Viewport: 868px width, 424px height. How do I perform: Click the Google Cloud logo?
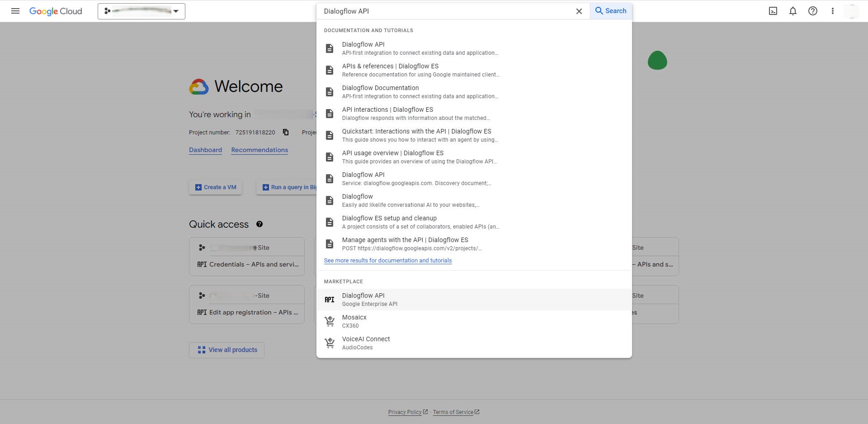(56, 11)
